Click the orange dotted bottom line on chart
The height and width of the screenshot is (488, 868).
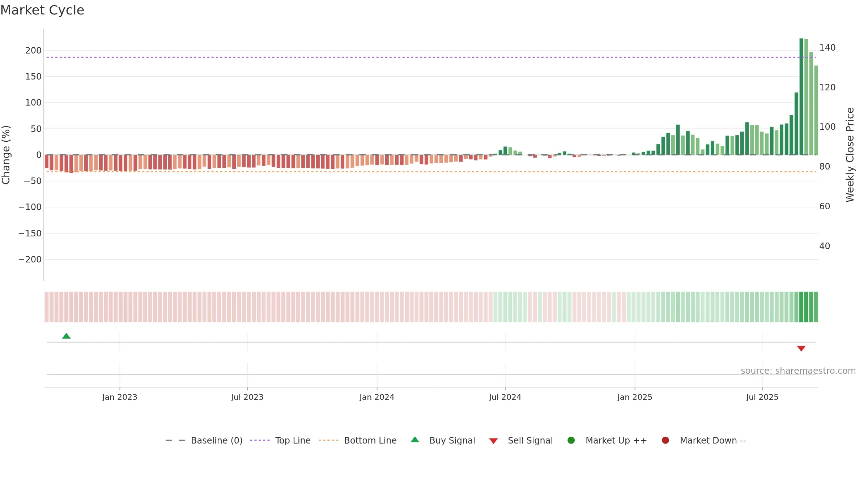tap(431, 171)
